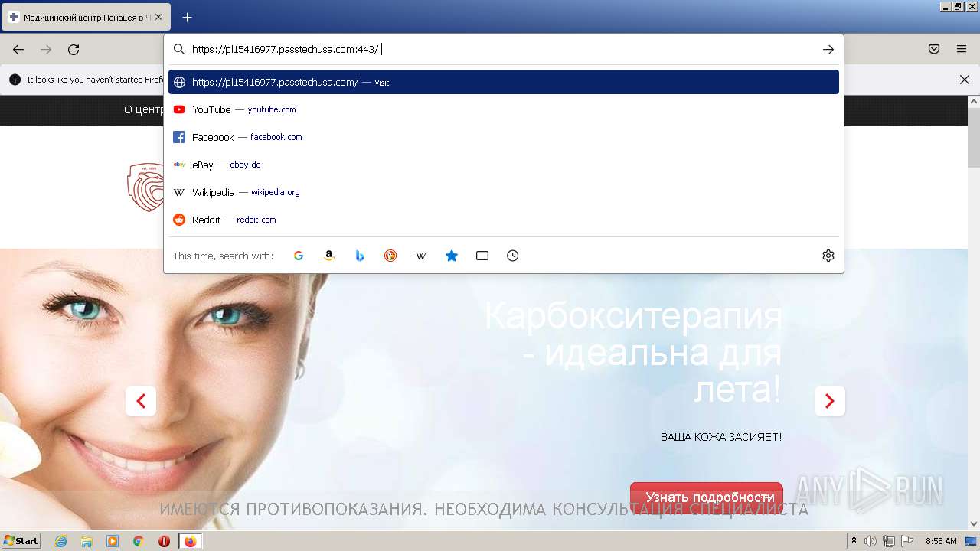Open Windows Start menu
Viewport: 980px width, 551px height.
click(21, 541)
